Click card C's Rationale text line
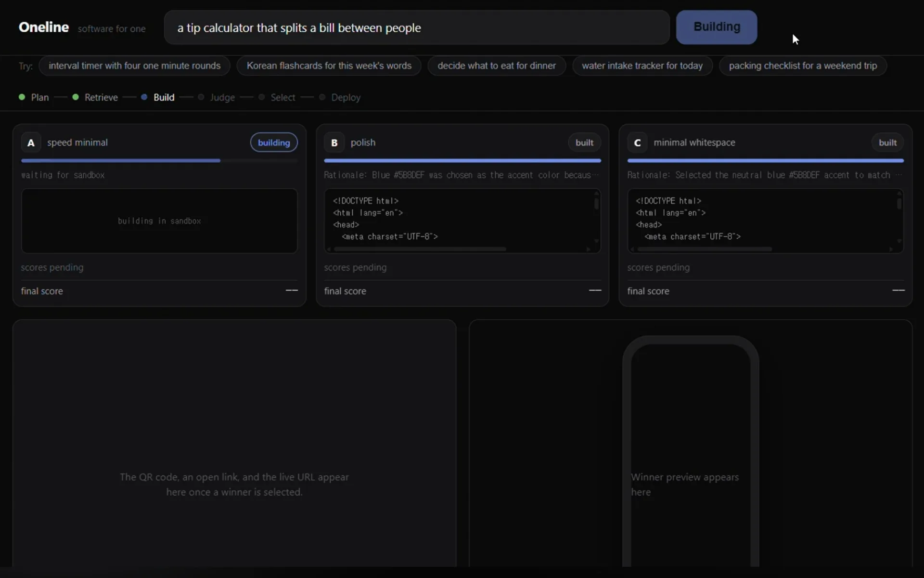The height and width of the screenshot is (578, 924). pyautogui.click(x=764, y=175)
